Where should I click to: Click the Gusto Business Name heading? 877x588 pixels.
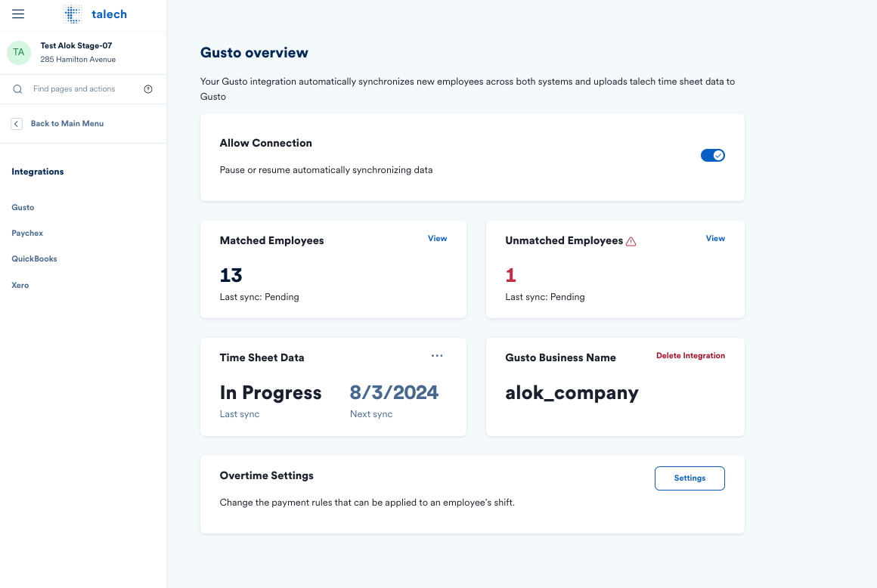coord(560,357)
